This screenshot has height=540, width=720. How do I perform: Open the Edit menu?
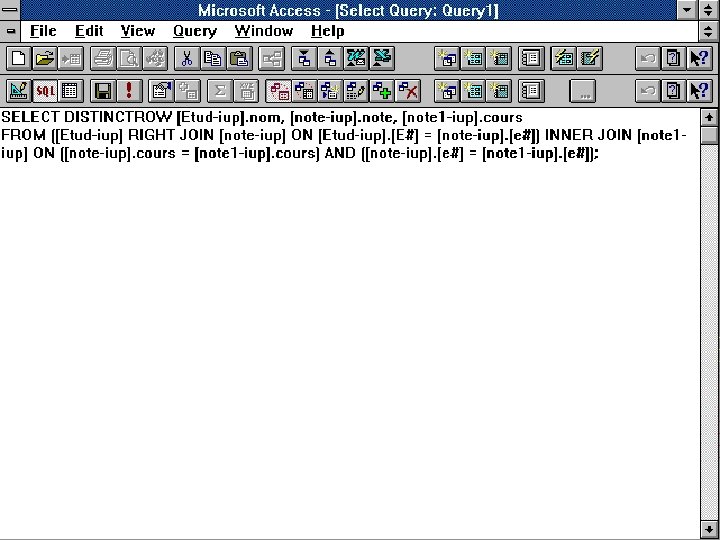pyautogui.click(x=89, y=31)
